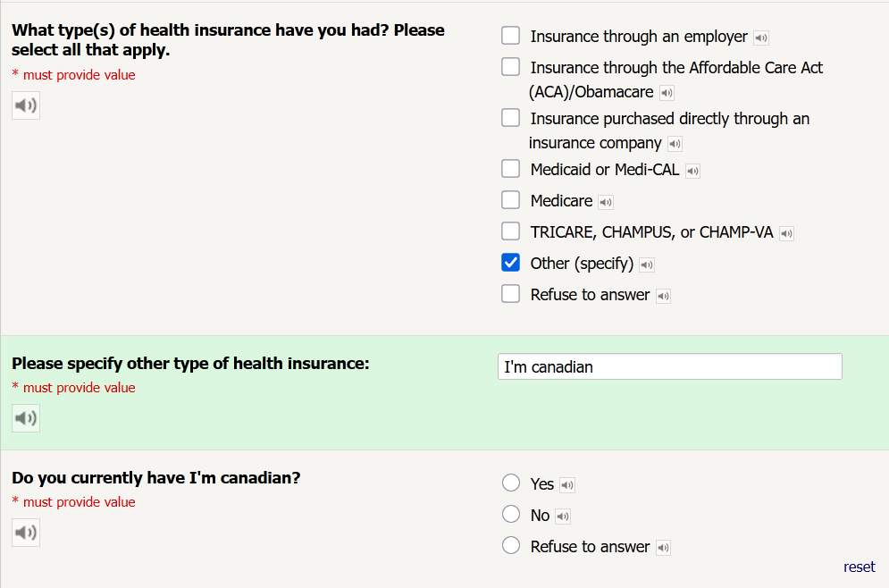Play audio for radio 'Refuse to answer'
The image size is (889, 588).
663,548
